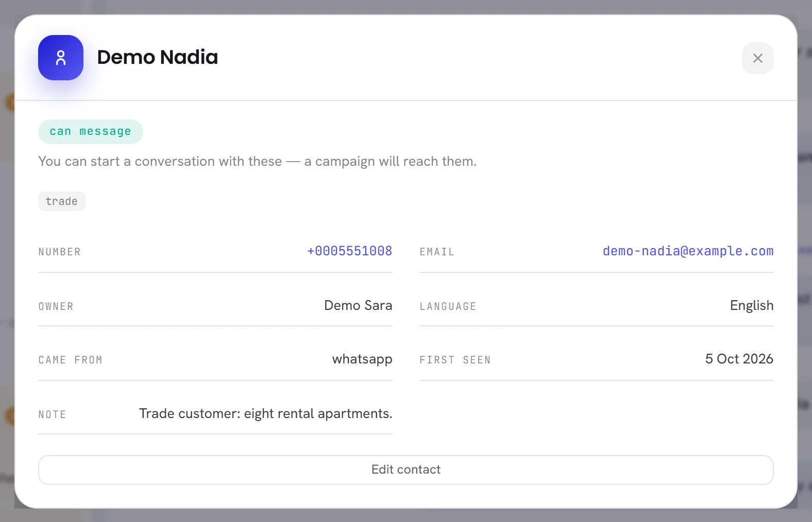The image size is (812, 522).
Task: Click the 'CAME FROM' field label
Action: pos(71,360)
